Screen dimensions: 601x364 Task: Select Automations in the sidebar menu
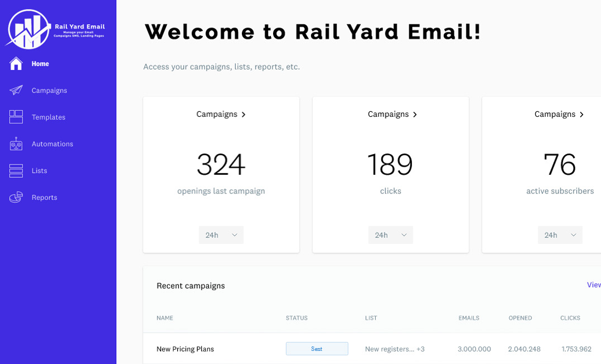[52, 144]
